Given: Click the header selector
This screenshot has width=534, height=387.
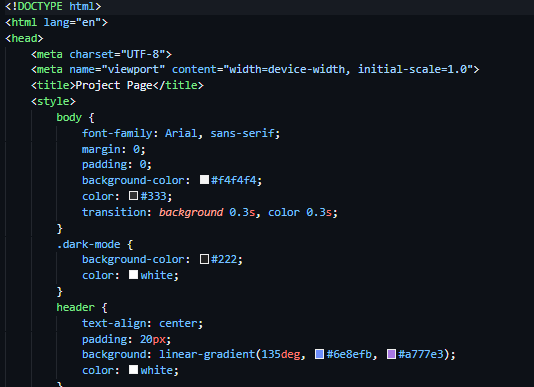Looking at the screenshot, I should (x=76, y=307).
